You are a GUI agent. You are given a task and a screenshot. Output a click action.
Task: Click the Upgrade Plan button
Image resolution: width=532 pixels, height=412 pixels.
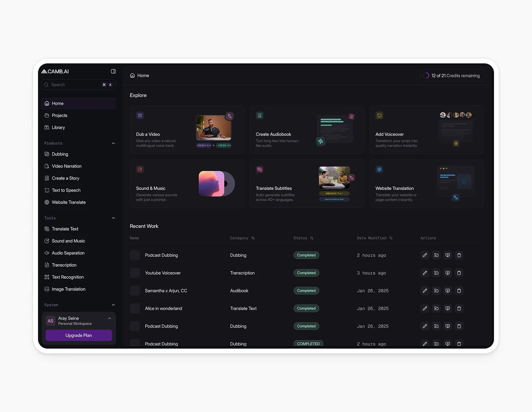pos(78,335)
